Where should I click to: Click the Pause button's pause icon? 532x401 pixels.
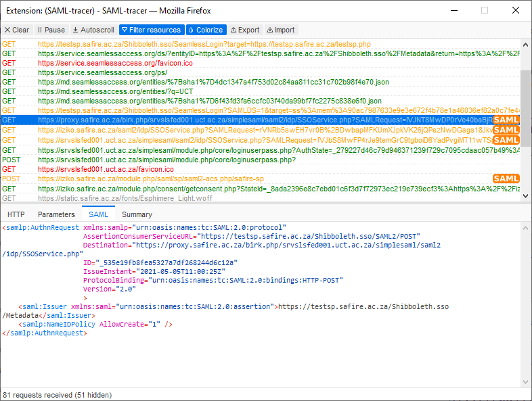[x=40, y=30]
